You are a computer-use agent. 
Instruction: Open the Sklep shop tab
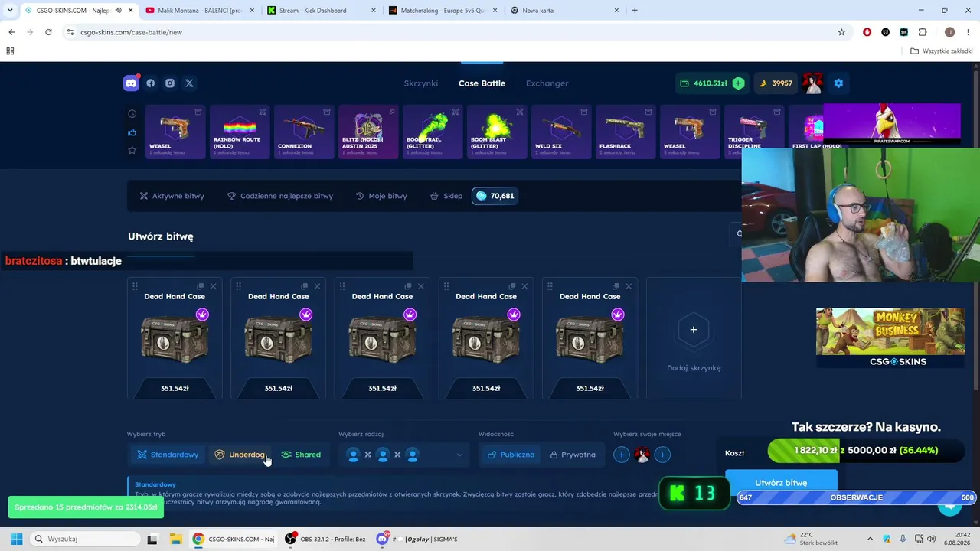446,196
